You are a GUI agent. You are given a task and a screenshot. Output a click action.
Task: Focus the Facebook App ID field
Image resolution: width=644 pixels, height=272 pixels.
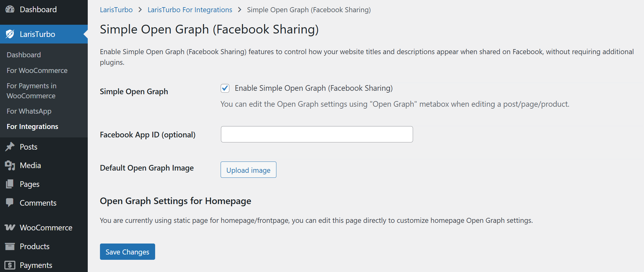pos(317,134)
